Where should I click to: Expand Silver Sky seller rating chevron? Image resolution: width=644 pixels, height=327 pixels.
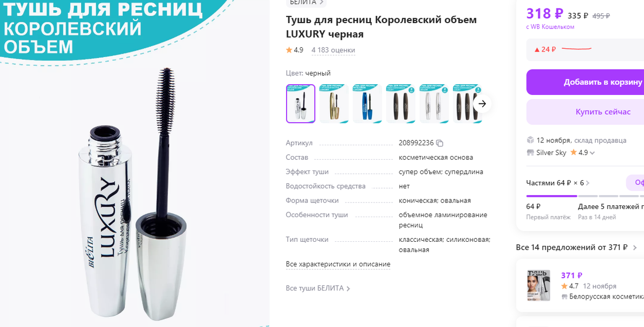(592, 153)
